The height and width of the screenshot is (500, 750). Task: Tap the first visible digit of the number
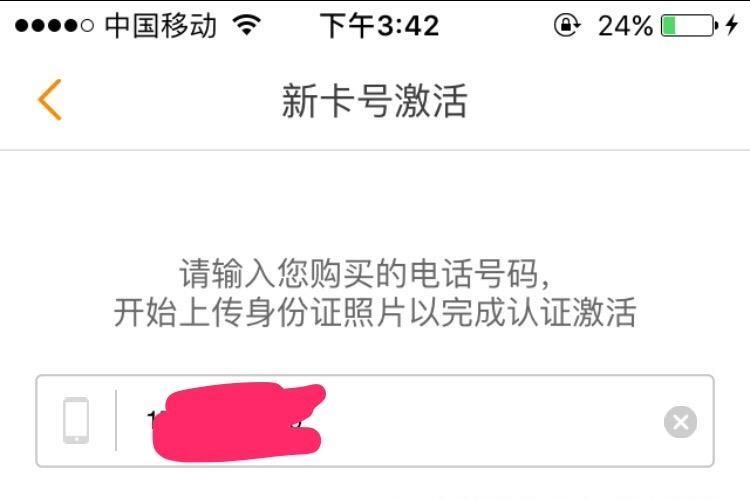[x=151, y=419]
